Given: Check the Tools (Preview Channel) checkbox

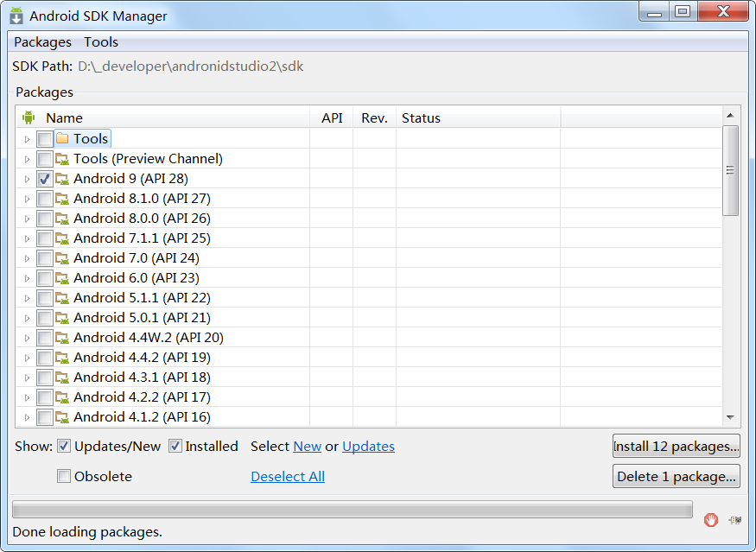Looking at the screenshot, I should tap(44, 159).
